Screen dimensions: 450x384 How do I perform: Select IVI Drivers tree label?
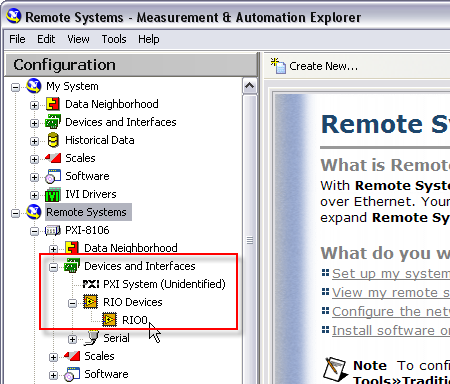[91, 194]
